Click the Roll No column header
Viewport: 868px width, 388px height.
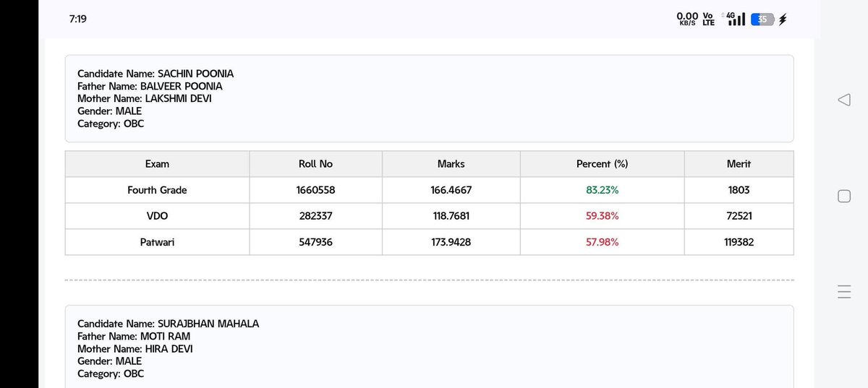(315, 164)
